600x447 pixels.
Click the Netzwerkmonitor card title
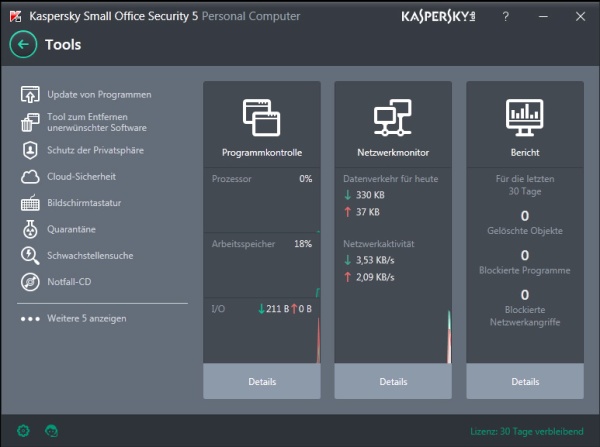393,153
